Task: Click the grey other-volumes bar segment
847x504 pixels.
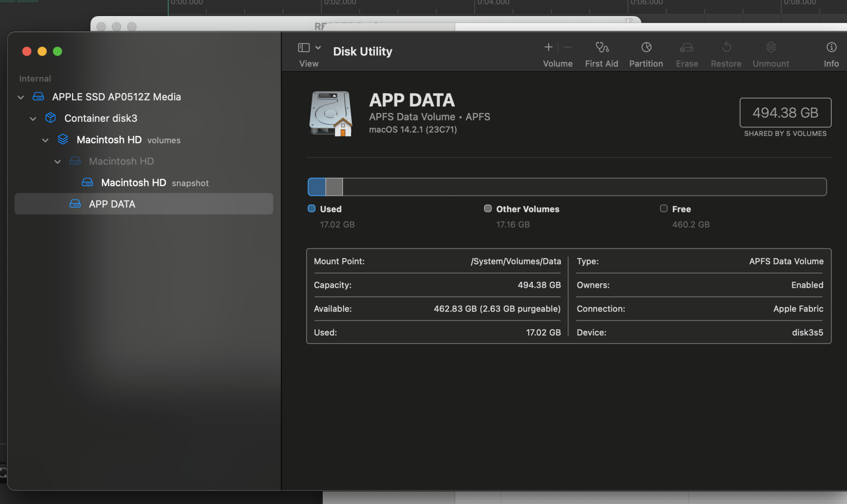Action: [334, 187]
